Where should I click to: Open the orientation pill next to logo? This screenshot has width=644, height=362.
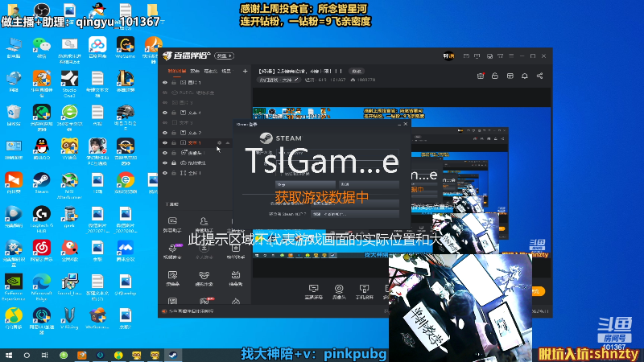click(x=225, y=56)
